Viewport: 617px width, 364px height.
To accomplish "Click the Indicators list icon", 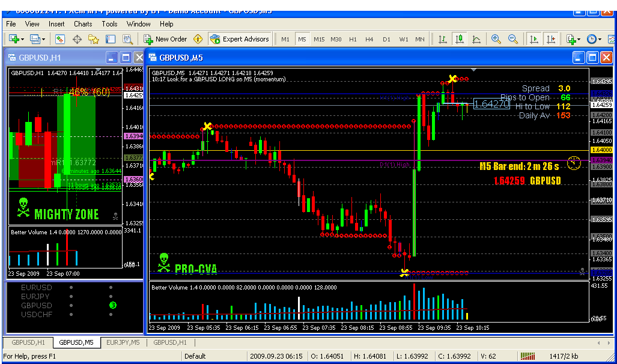I will click(x=571, y=39).
